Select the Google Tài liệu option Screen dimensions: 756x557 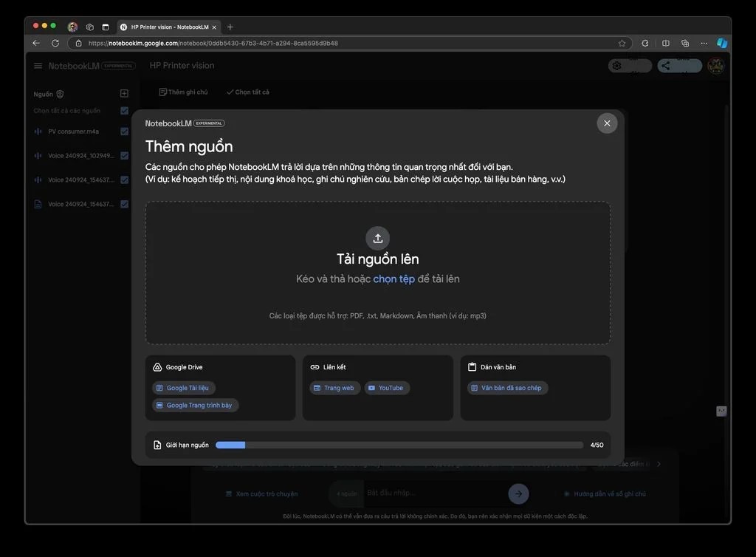click(184, 388)
